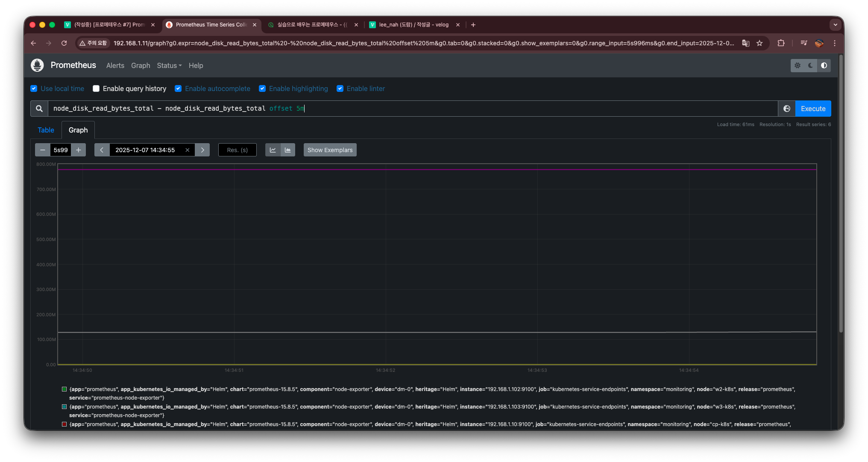Select the light theme sun icon
The image size is (868, 462).
click(x=797, y=65)
